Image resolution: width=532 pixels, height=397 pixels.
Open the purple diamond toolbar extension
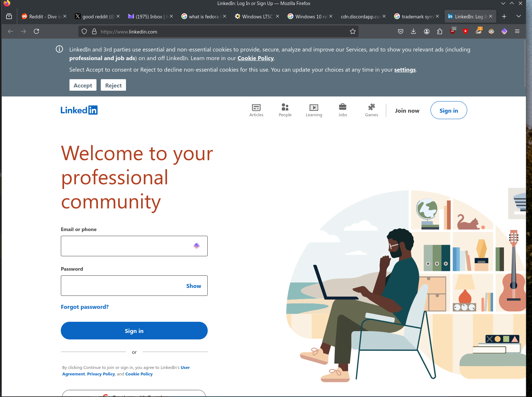[504, 32]
